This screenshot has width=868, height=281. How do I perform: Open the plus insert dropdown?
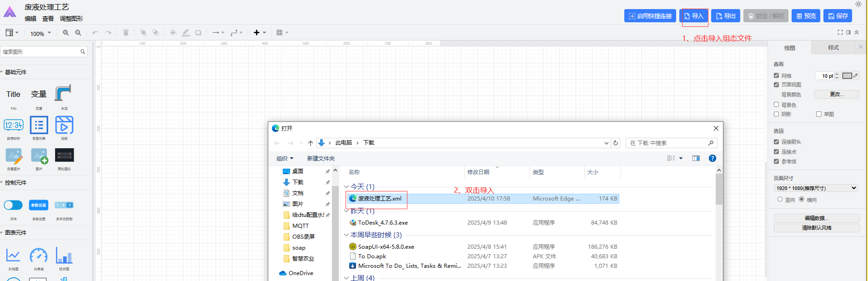260,33
